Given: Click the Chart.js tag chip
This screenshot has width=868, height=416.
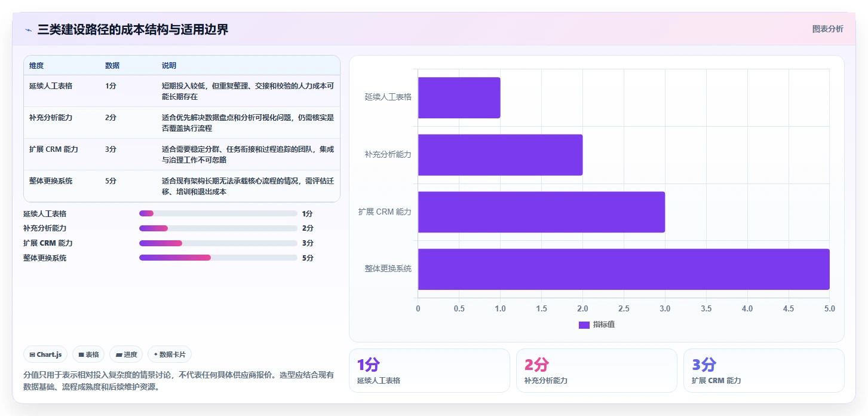Looking at the screenshot, I should click(x=46, y=354).
